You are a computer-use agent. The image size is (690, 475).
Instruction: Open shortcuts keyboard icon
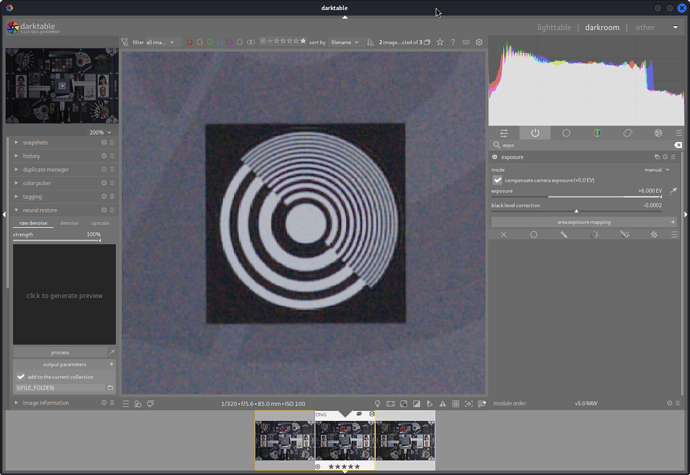[466, 42]
